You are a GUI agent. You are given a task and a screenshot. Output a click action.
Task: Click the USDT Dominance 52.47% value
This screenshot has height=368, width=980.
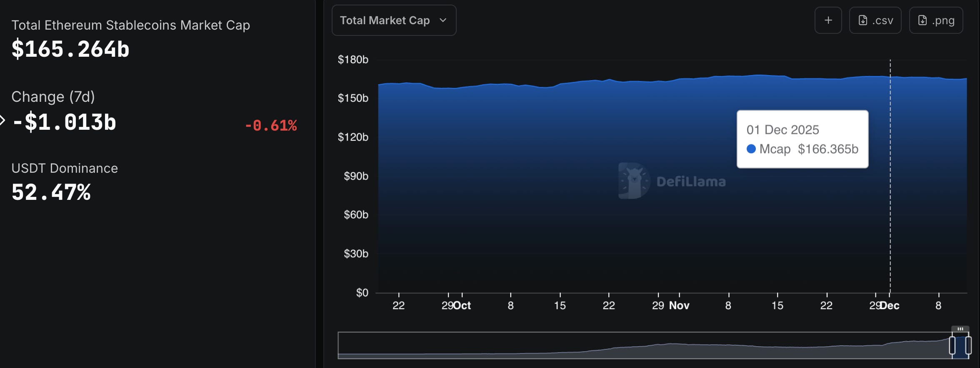click(x=51, y=192)
